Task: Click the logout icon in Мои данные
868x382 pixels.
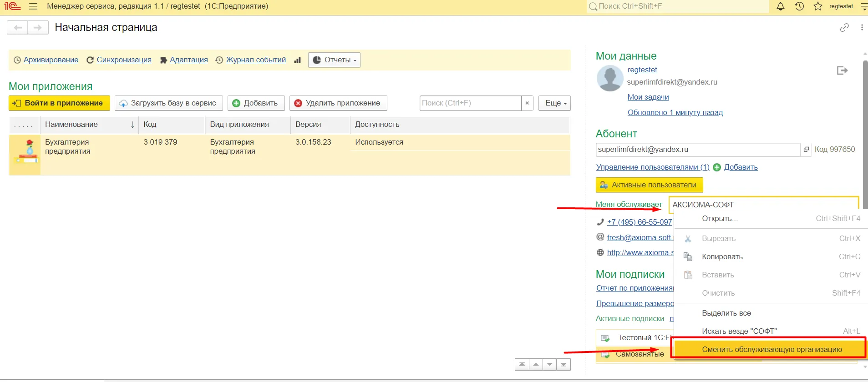Action: tap(842, 70)
